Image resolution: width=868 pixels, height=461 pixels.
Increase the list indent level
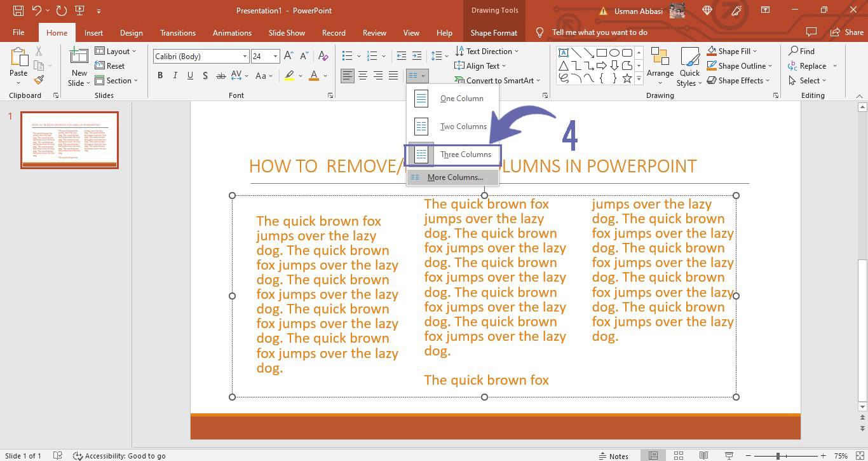tap(416, 56)
